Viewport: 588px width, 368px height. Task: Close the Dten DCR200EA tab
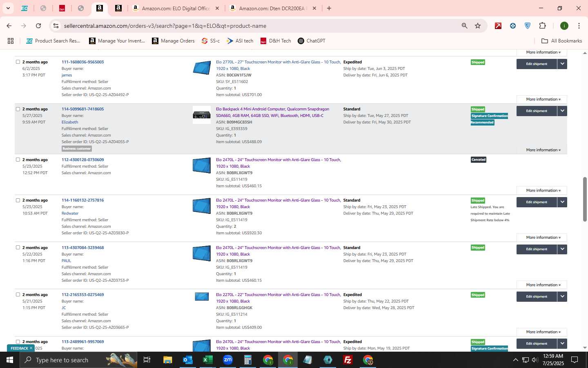coord(314,8)
